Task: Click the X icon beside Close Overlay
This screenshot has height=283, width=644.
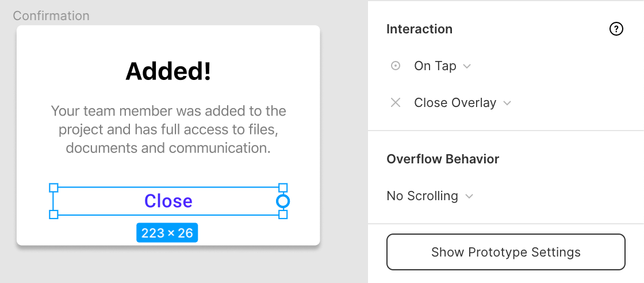Action: [396, 102]
